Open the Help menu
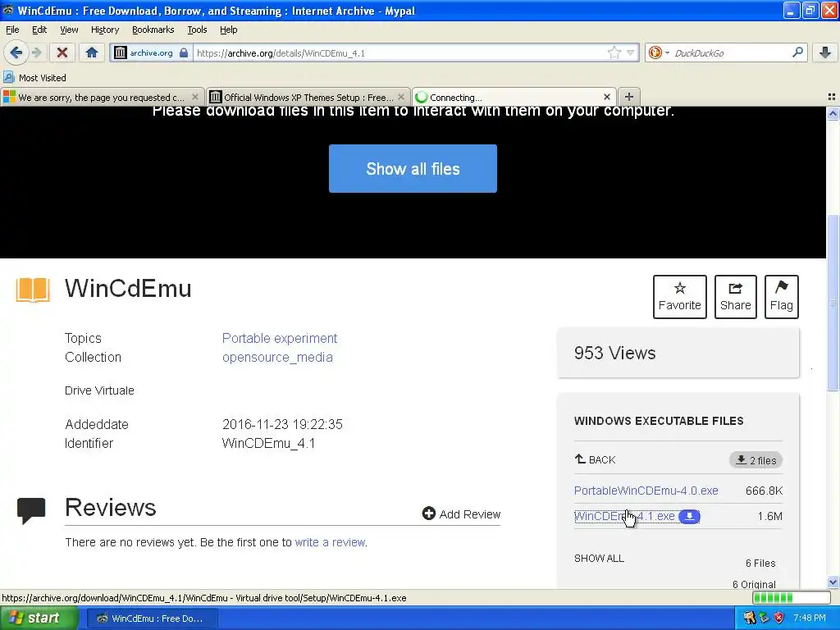 [229, 30]
